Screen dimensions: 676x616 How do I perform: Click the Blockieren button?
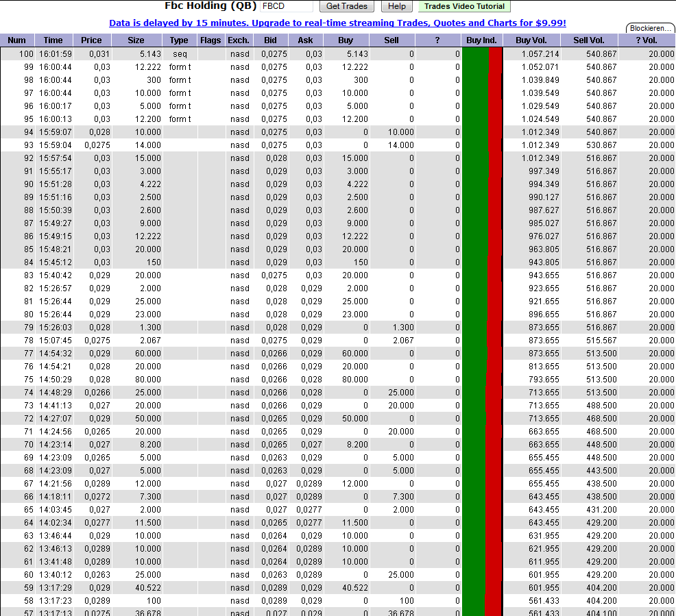(651, 28)
